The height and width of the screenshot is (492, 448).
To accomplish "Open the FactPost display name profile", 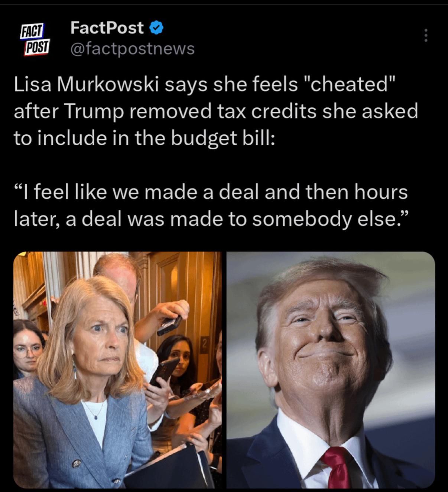I will pos(107,28).
